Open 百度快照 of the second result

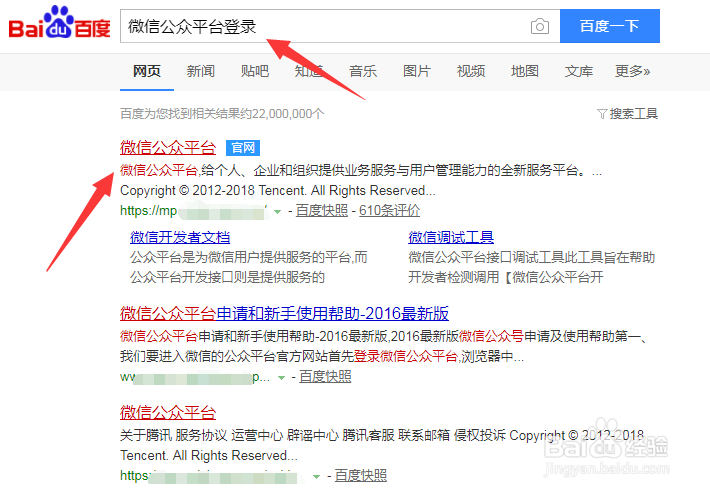tap(325, 377)
